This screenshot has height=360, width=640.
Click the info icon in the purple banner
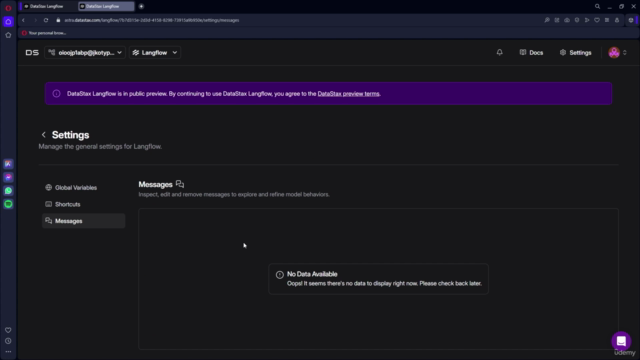[56, 93]
